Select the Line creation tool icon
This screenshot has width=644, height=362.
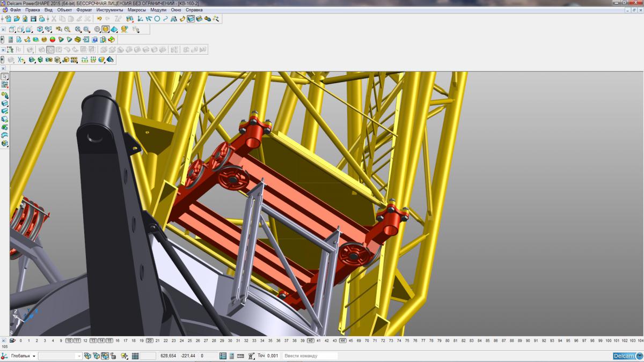pos(148,19)
